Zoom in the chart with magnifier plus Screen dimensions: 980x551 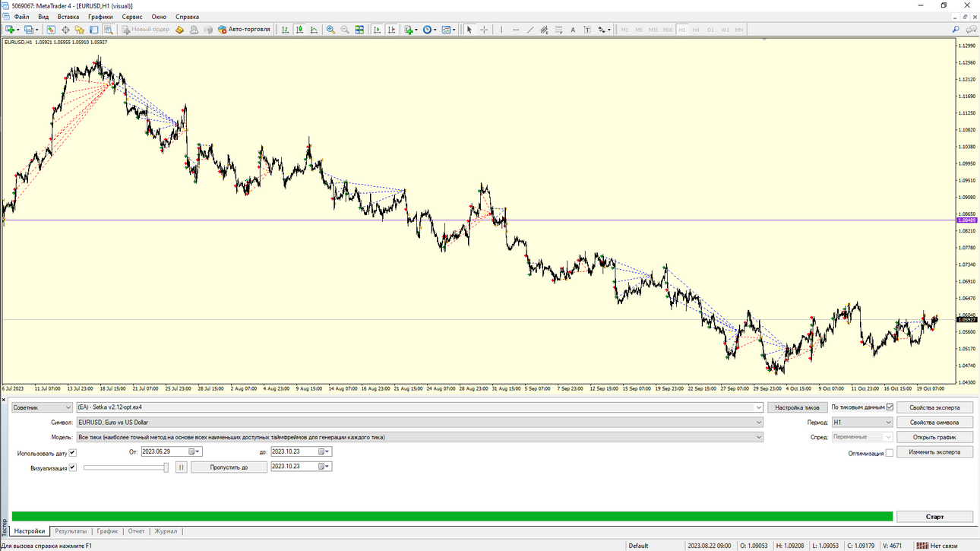coord(330,30)
